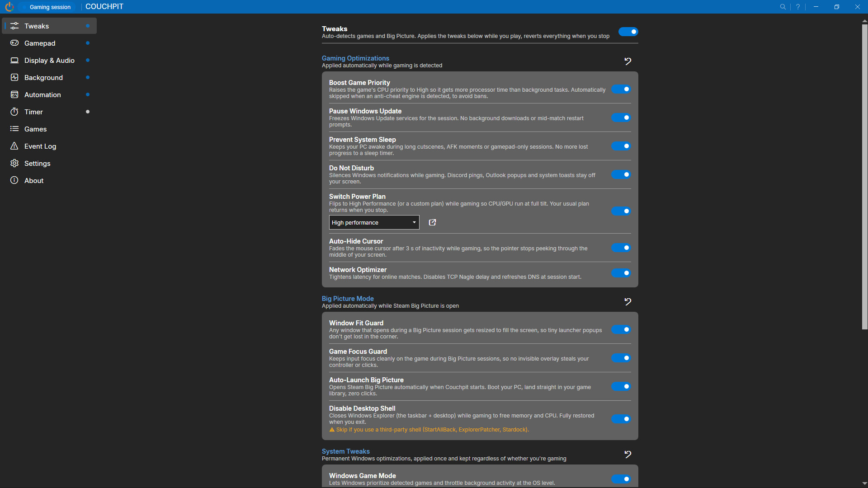Click the scrollbar up arrow

tap(864, 21)
